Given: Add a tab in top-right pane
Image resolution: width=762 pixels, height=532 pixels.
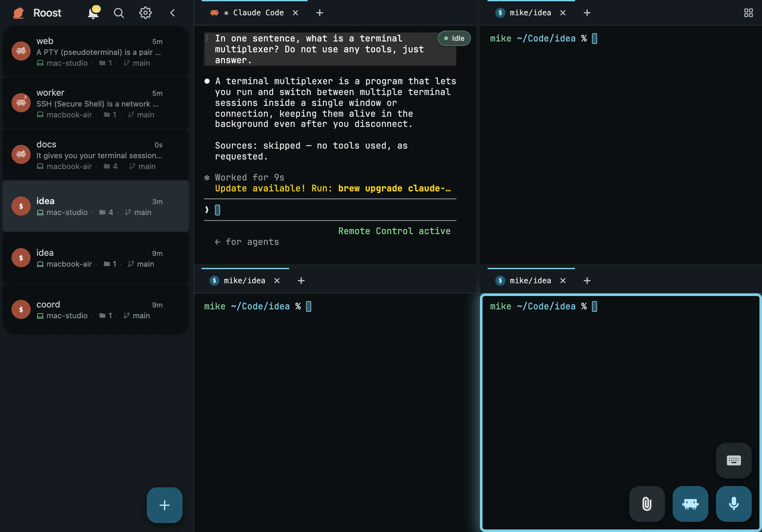Looking at the screenshot, I should pos(587,13).
